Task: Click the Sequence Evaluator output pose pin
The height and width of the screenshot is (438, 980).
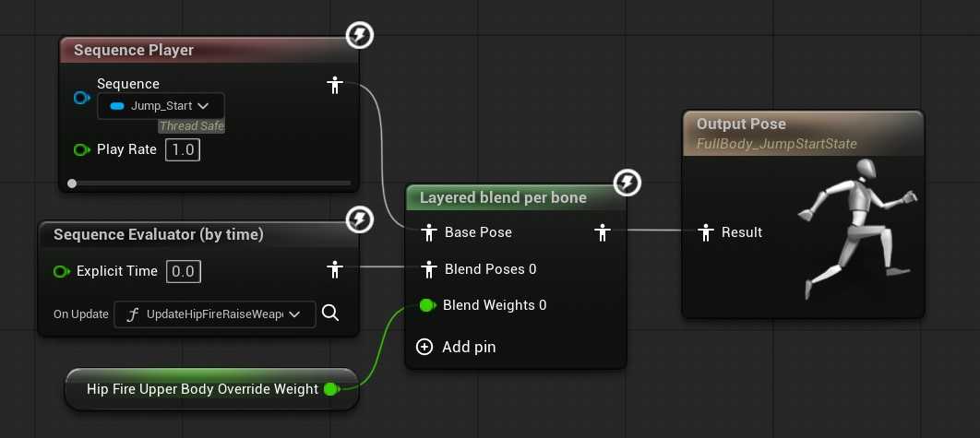Action: (335, 270)
